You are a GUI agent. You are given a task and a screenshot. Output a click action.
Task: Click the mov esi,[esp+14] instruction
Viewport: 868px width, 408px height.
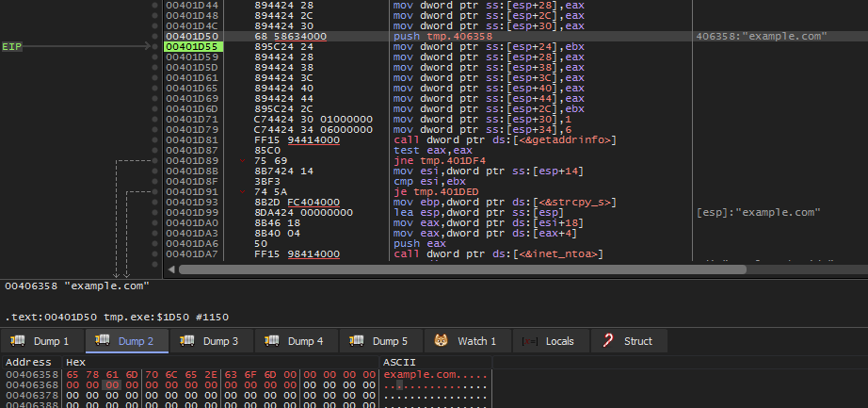(x=489, y=171)
